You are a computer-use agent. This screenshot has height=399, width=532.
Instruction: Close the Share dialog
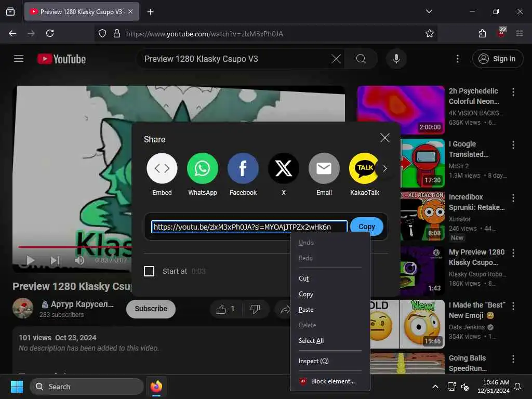click(x=385, y=138)
